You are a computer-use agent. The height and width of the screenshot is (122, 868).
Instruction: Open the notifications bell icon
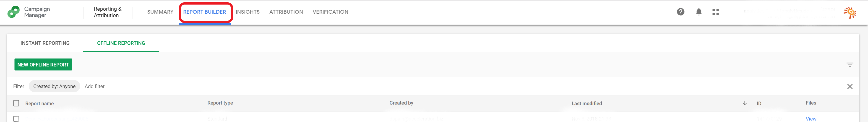point(699,12)
